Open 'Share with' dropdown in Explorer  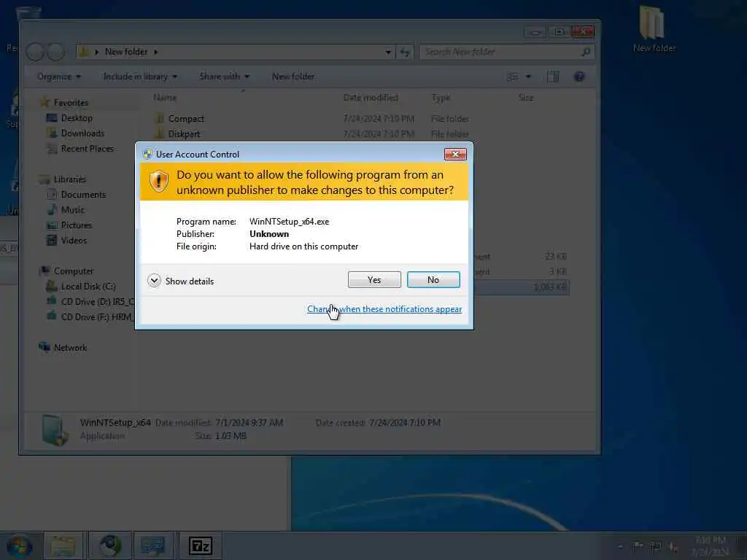tap(225, 77)
